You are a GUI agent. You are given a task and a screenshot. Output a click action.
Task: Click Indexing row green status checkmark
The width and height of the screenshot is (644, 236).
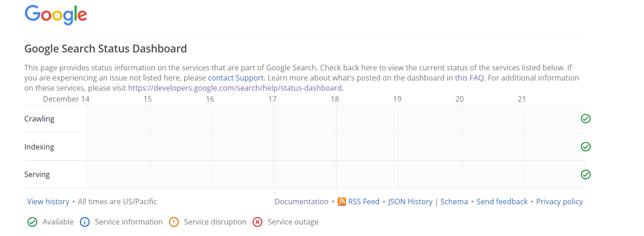586,147
